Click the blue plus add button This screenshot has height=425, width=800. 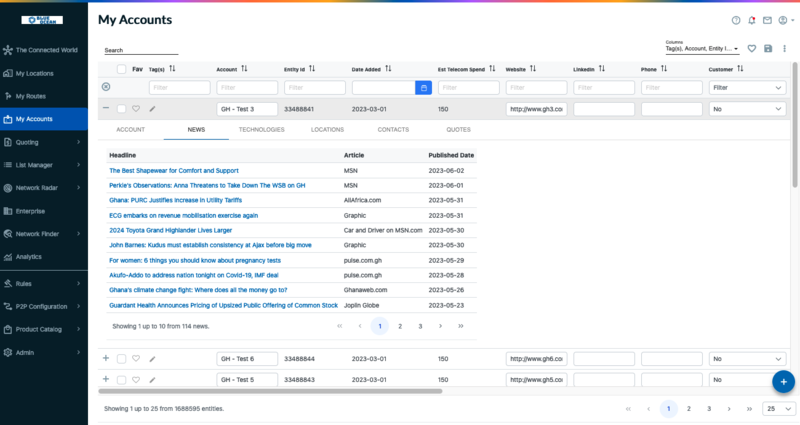[x=783, y=381]
